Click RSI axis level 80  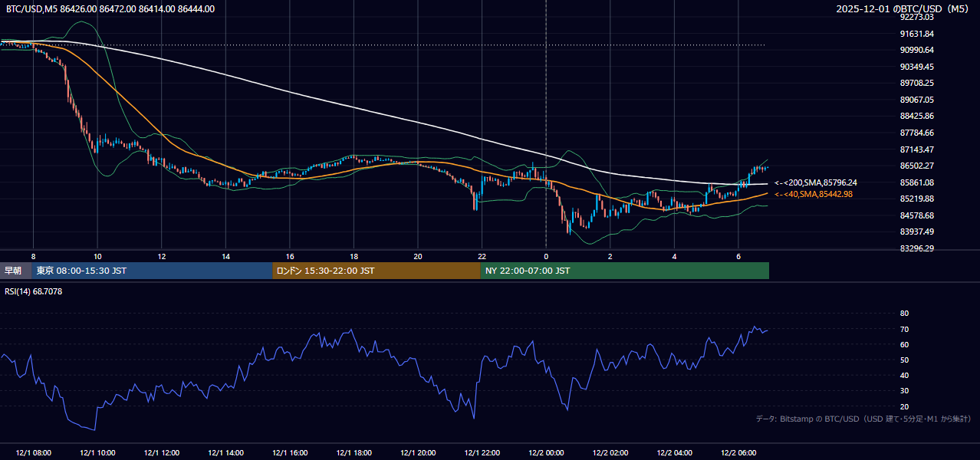tap(904, 314)
